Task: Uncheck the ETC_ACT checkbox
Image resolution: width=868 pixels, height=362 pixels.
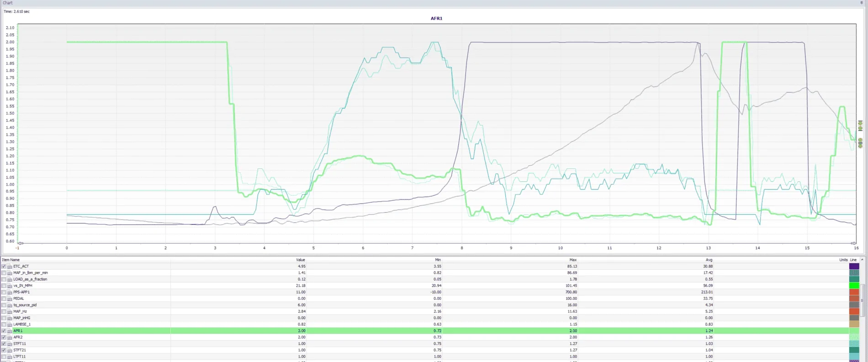Action: tap(4, 266)
